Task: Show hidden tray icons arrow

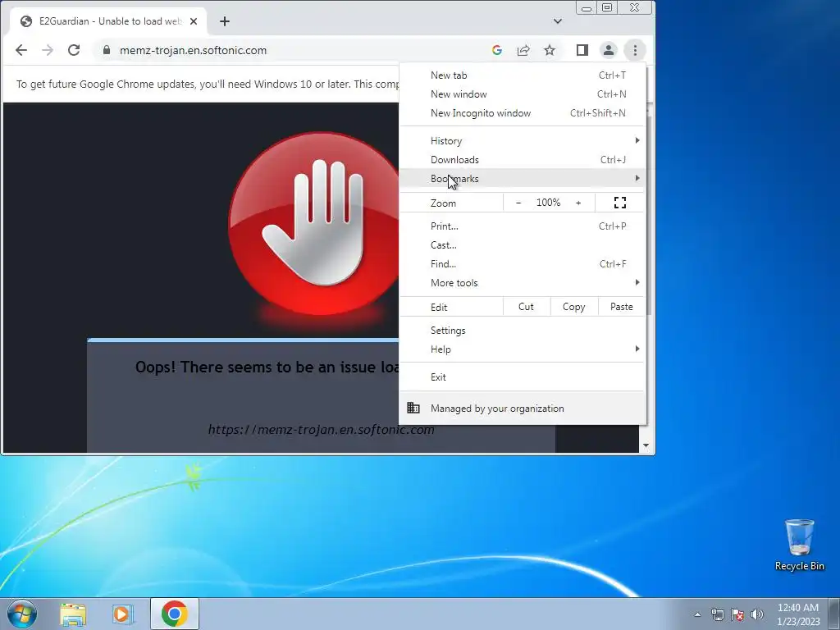Action: pos(697,614)
